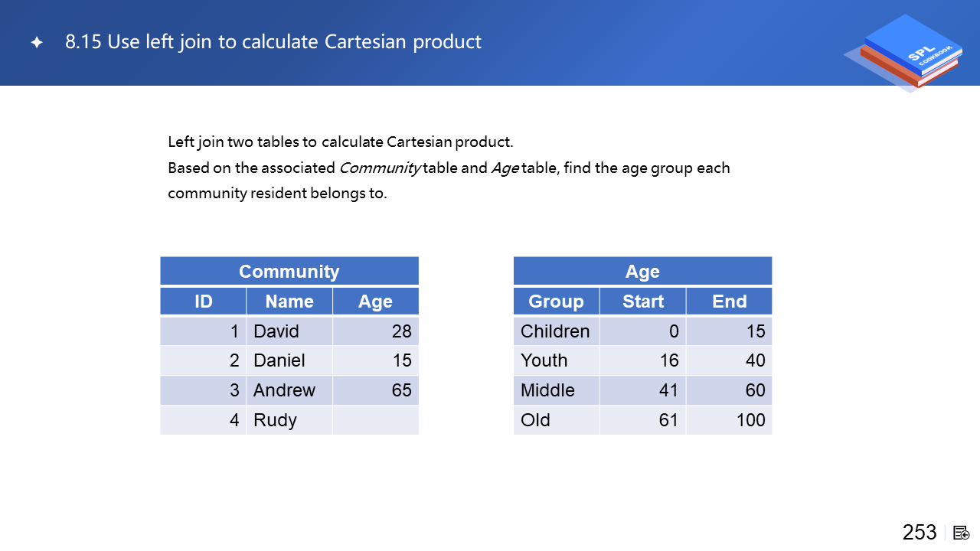Click the italic word Community in description

click(379, 168)
